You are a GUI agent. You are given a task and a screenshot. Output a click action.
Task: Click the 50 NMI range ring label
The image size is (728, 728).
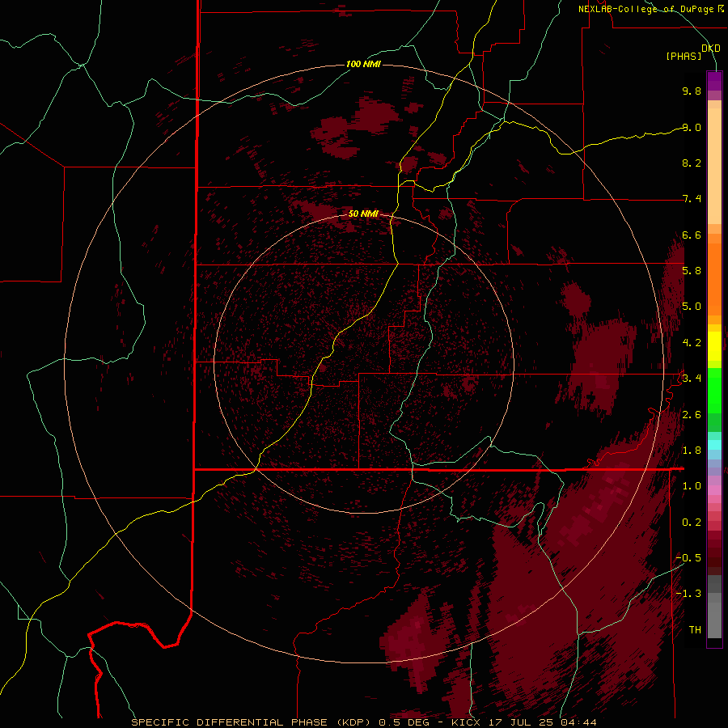pos(363,214)
